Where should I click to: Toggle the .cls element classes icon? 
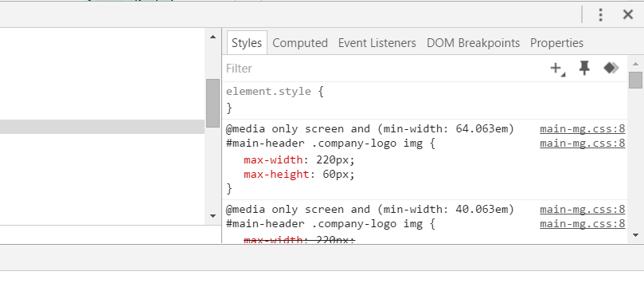click(611, 68)
